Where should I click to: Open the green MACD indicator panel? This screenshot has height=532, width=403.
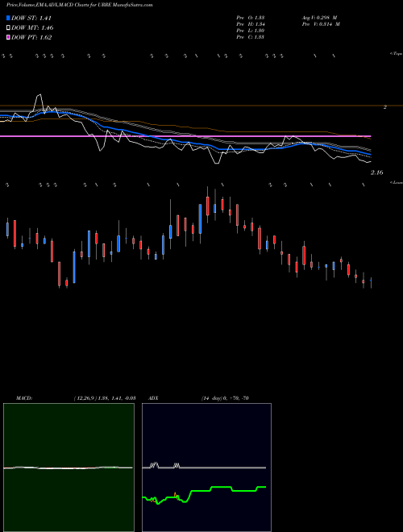point(69,468)
